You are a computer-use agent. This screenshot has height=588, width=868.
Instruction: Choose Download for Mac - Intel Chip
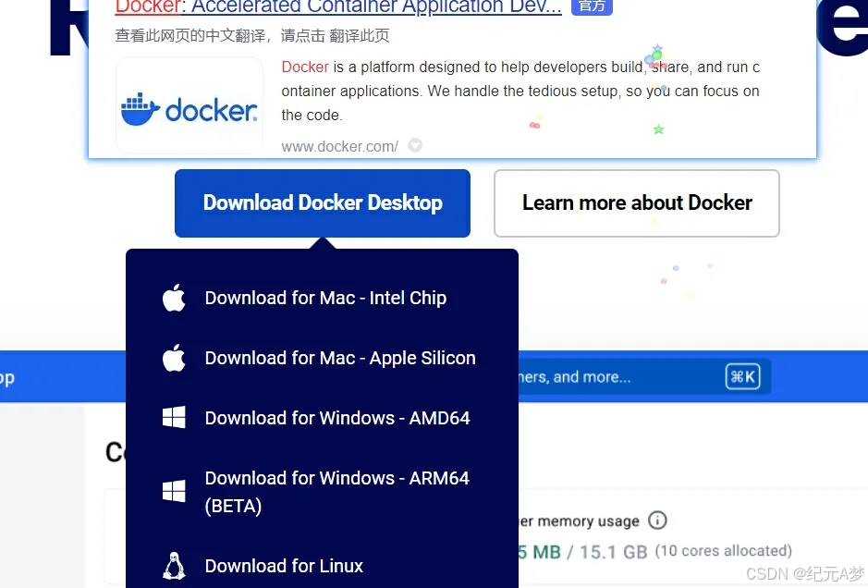click(325, 298)
